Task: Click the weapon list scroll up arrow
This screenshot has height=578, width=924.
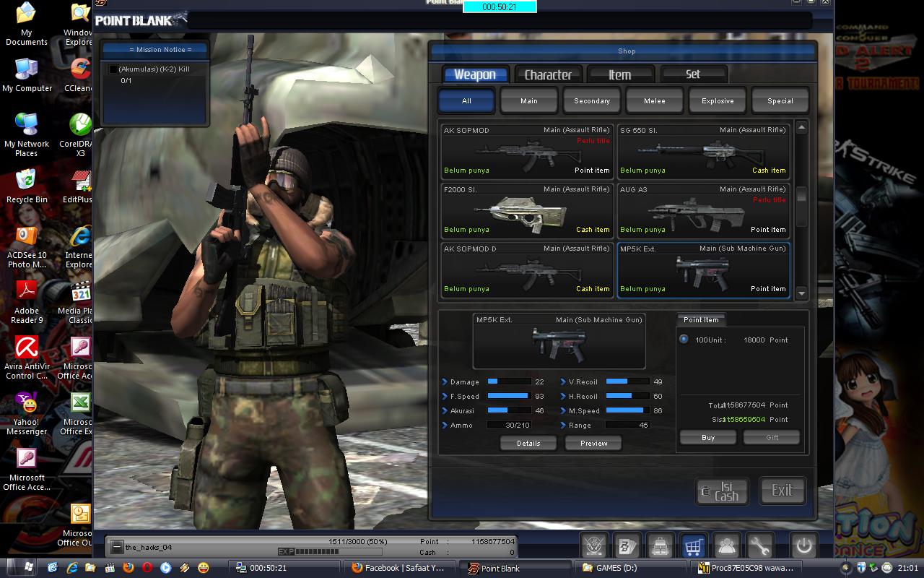Action: (x=801, y=128)
